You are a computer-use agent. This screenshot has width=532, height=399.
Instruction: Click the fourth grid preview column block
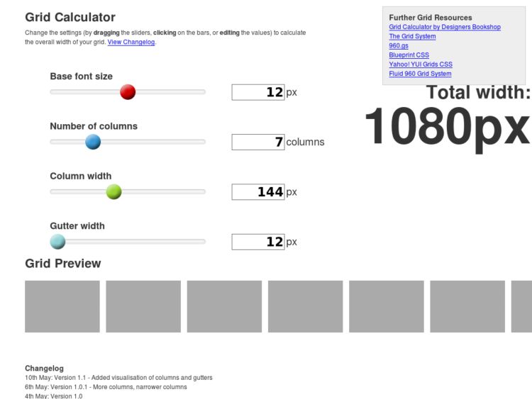[x=305, y=306]
